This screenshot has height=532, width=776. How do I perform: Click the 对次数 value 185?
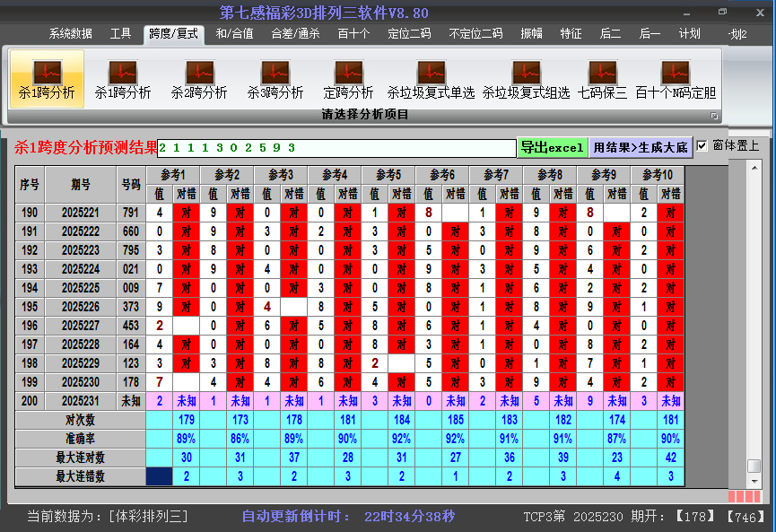[456, 420]
